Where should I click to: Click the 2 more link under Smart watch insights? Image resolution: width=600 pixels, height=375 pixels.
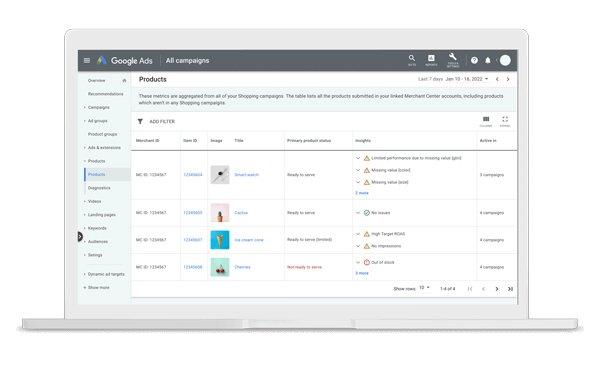pos(362,193)
